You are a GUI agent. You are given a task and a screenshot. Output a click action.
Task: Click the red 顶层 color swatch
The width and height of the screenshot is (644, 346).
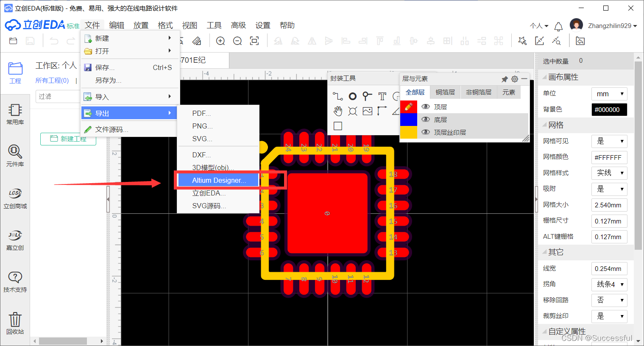(409, 107)
